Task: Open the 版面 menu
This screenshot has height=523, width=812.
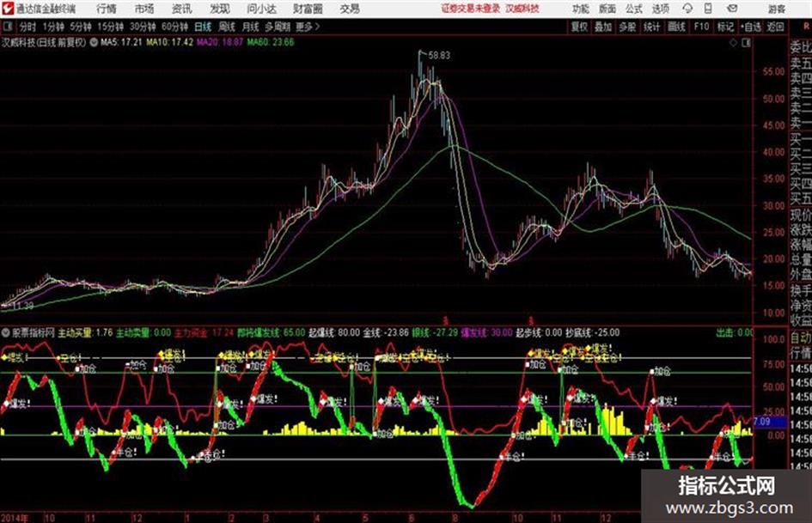Action: (x=607, y=9)
